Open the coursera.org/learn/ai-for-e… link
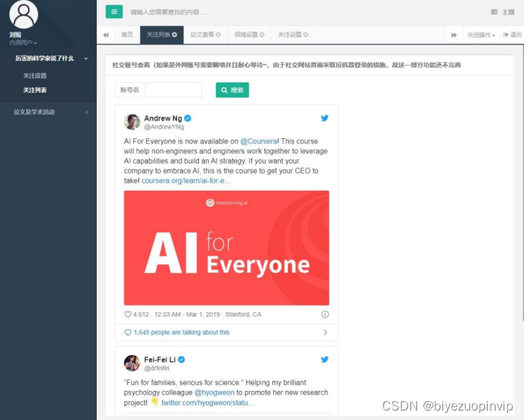524x420 pixels. pos(186,181)
